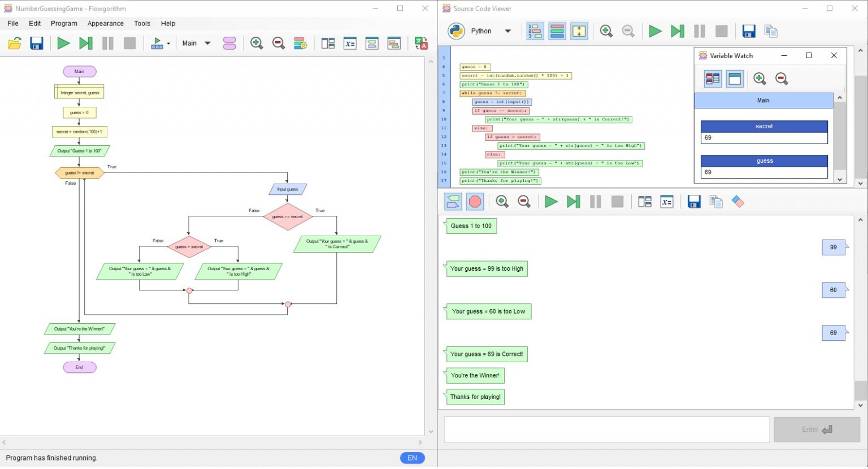Toggle chat bubbles display in the console toolbar

[x=453, y=202]
